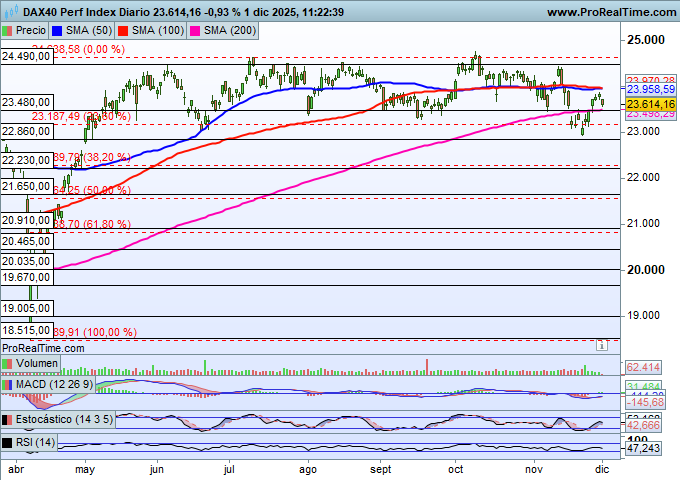Click the Estocástico indicator icon

[8, 419]
